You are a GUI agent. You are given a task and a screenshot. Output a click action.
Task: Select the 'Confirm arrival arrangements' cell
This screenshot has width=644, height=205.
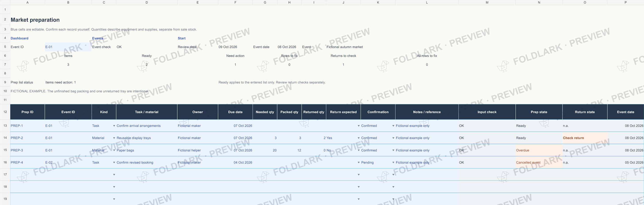click(x=147, y=126)
